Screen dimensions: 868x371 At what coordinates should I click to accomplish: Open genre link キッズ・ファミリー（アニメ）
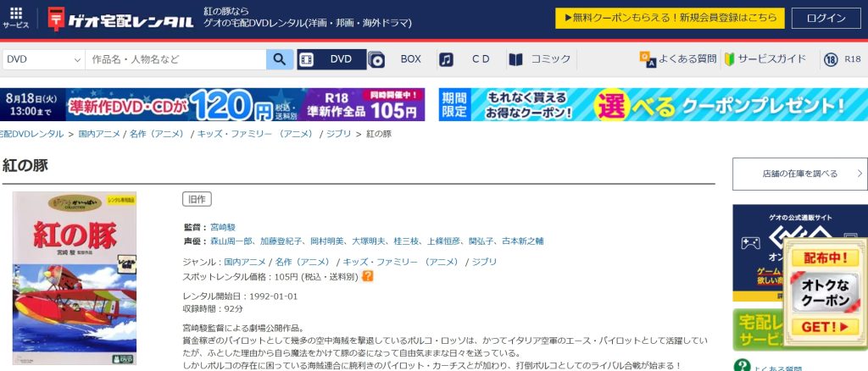click(x=401, y=262)
